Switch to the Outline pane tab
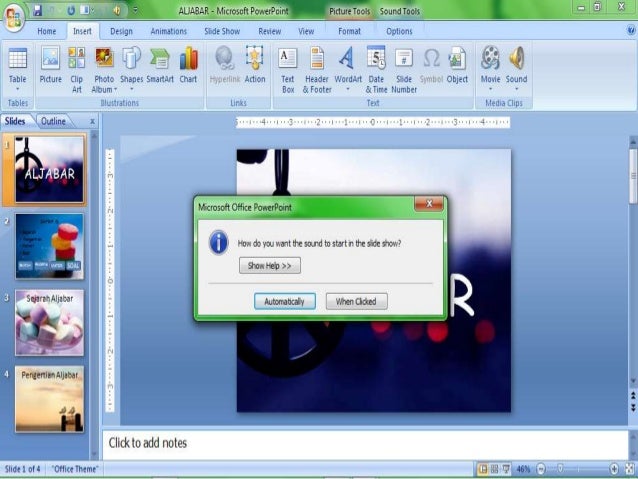Screen dimensions: 638x479 click(x=53, y=121)
